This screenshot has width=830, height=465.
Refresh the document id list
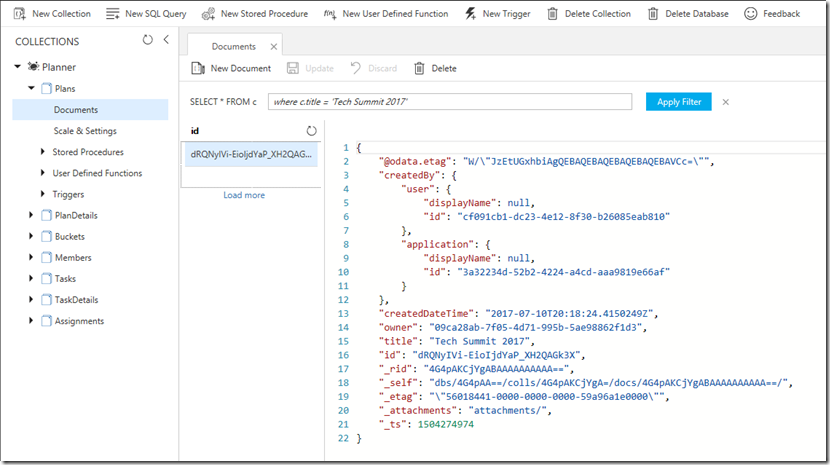point(311,131)
